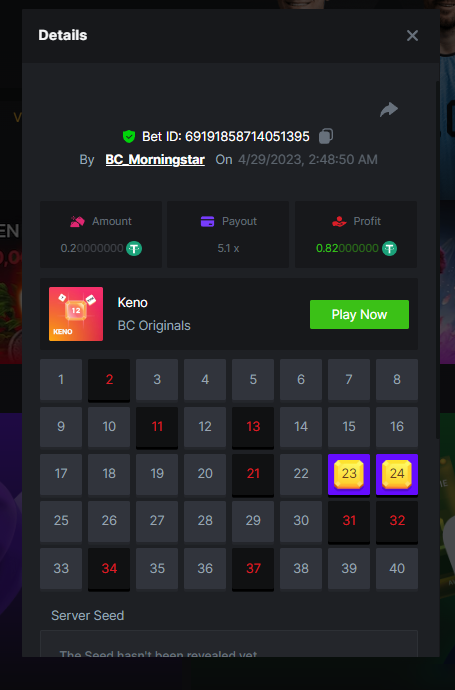Image resolution: width=455 pixels, height=690 pixels.
Task: Close the Details dialog
Action: tap(412, 36)
